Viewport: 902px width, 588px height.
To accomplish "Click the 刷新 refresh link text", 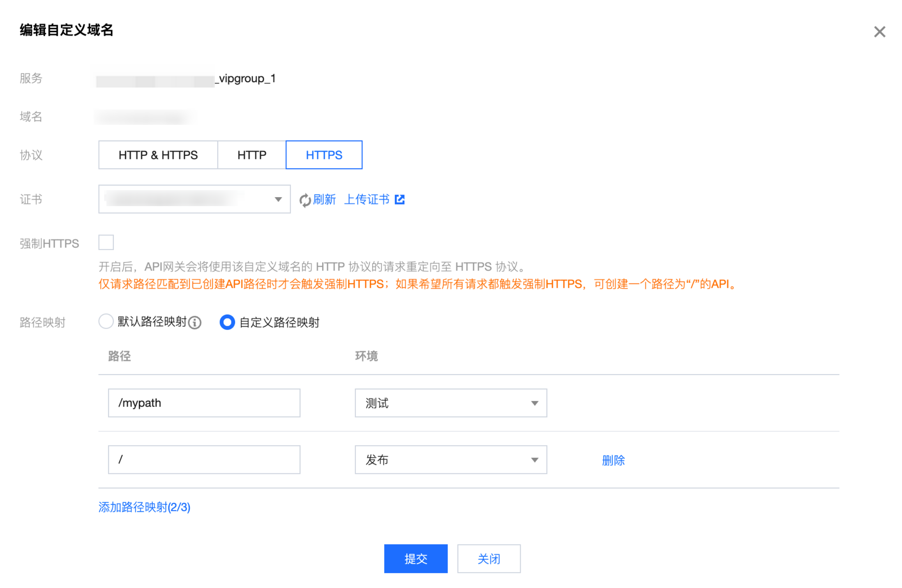I will pyautogui.click(x=324, y=200).
